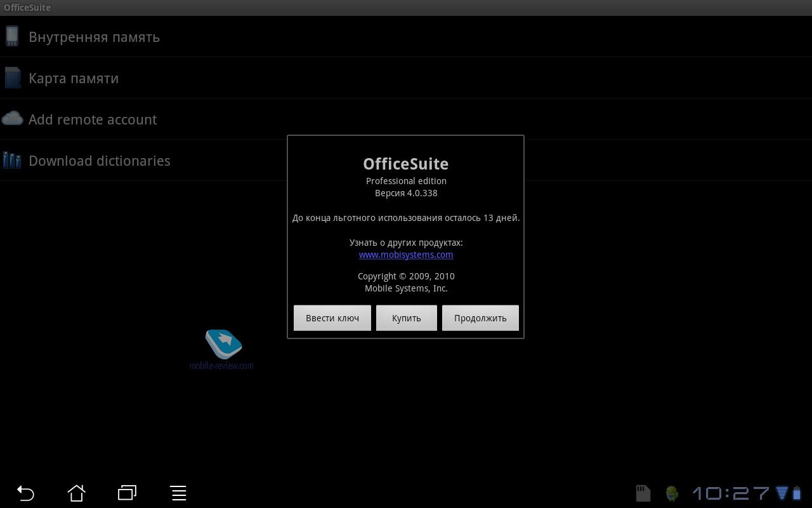Open Карта памяти list entry

pos(406,77)
